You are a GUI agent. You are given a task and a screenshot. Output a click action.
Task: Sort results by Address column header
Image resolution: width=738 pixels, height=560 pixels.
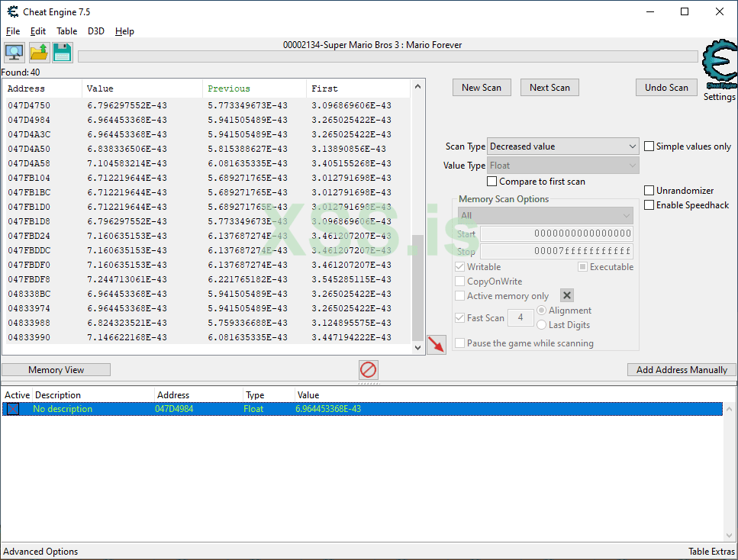[43, 89]
